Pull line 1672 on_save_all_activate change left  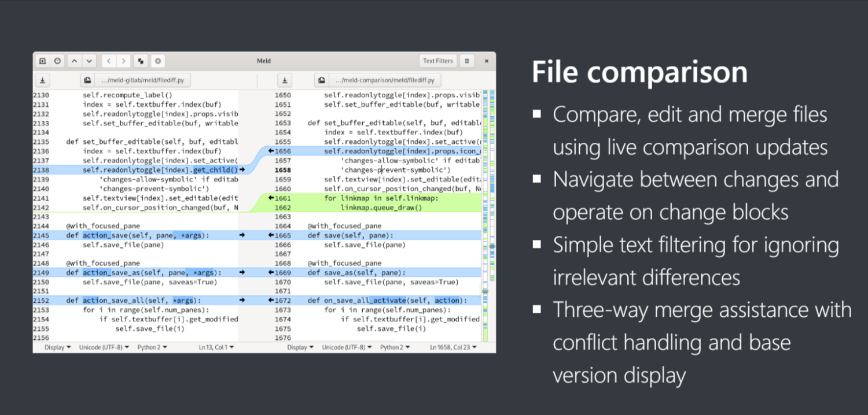pos(271,301)
